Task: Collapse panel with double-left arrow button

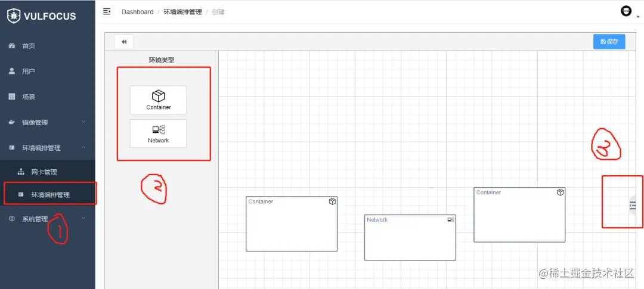Action: (x=124, y=42)
